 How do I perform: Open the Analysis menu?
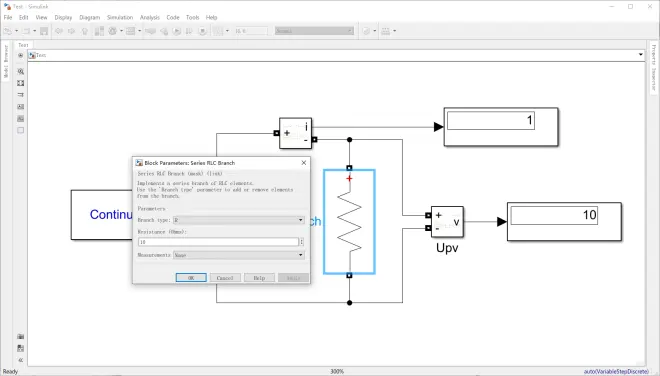150,17
